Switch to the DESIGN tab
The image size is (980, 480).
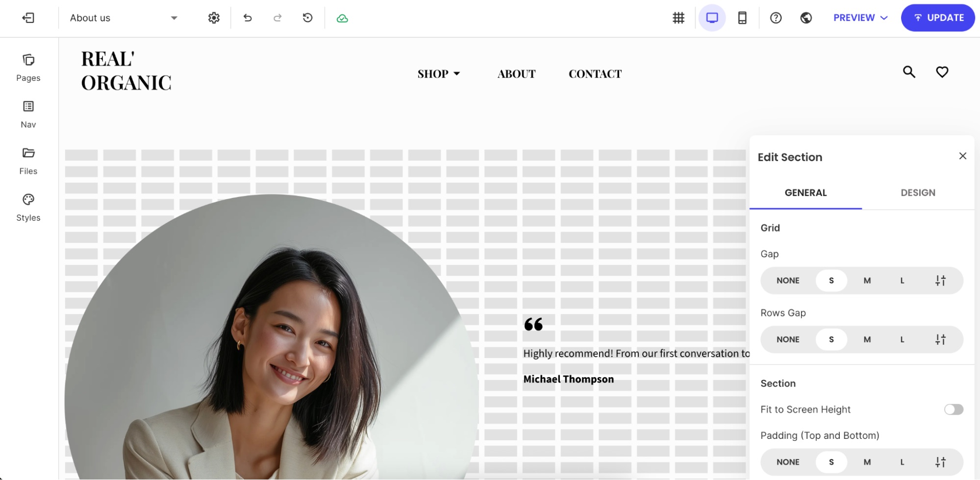click(x=918, y=192)
